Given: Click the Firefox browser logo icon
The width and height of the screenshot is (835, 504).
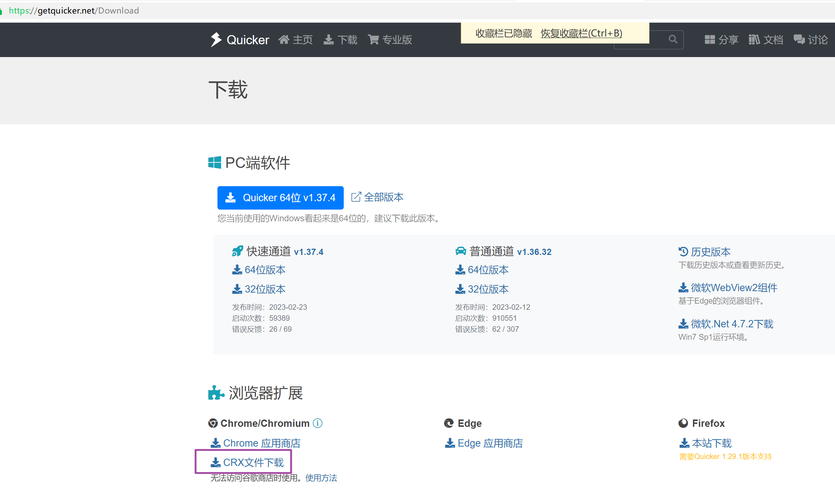Looking at the screenshot, I should click(x=683, y=423).
